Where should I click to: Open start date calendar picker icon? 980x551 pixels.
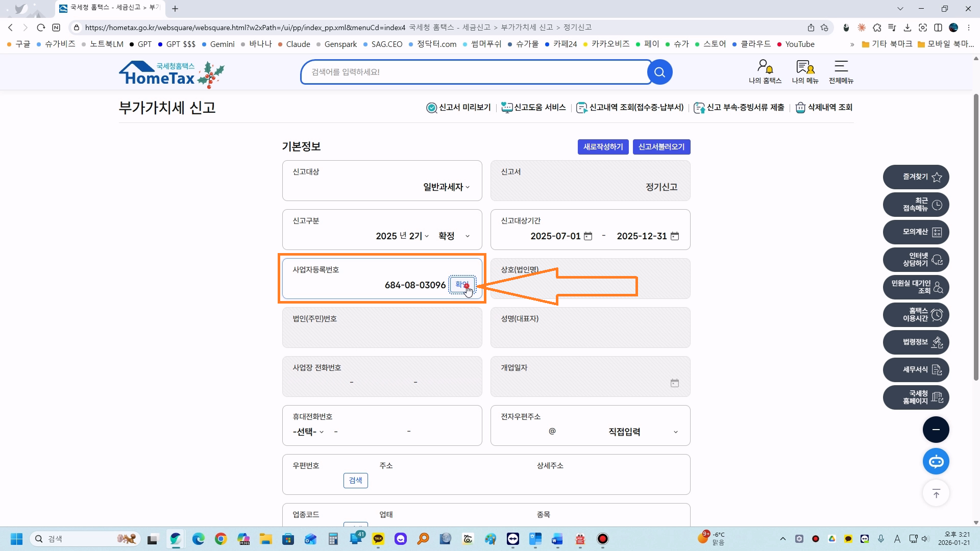588,236
